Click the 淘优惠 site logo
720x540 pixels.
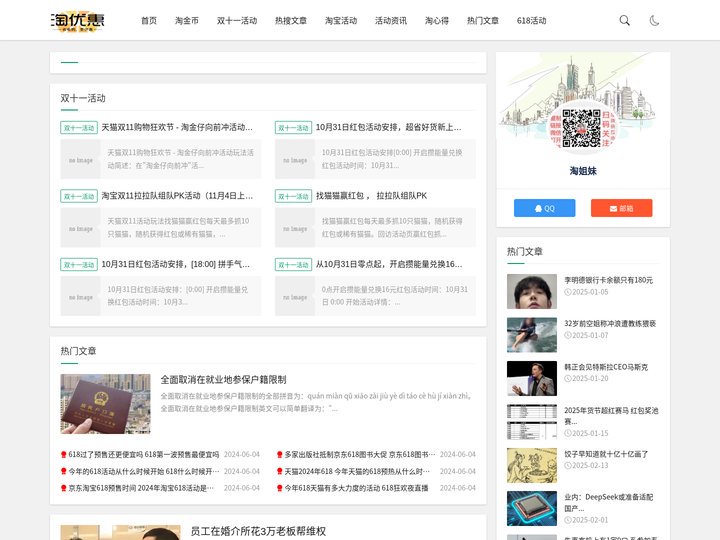[78, 21]
